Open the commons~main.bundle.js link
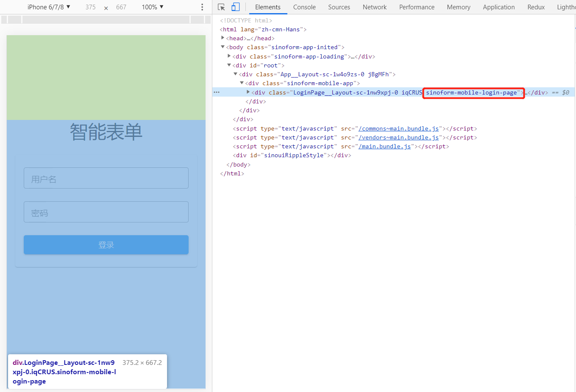This screenshot has width=576, height=392. (x=398, y=128)
